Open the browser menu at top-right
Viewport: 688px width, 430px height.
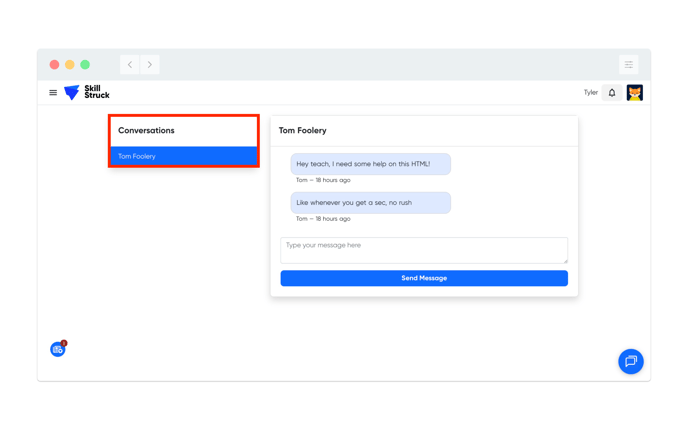pos(629,65)
